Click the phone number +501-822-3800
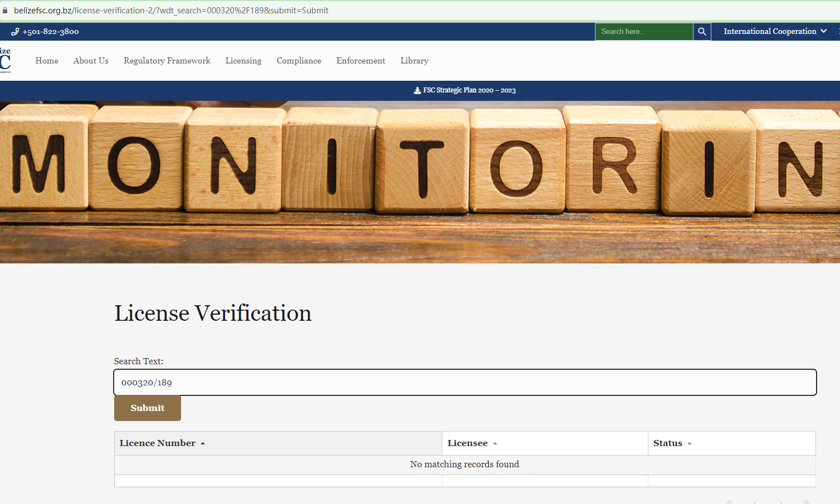 (50, 32)
